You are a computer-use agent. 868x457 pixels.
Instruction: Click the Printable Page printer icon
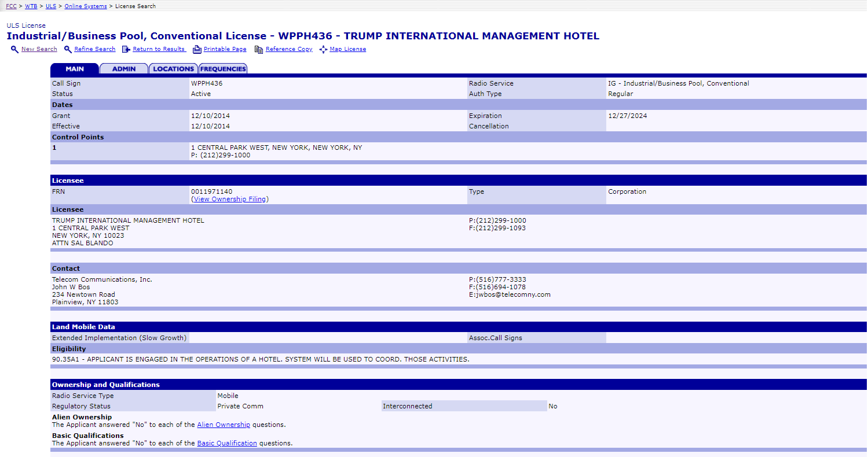pyautogui.click(x=197, y=49)
